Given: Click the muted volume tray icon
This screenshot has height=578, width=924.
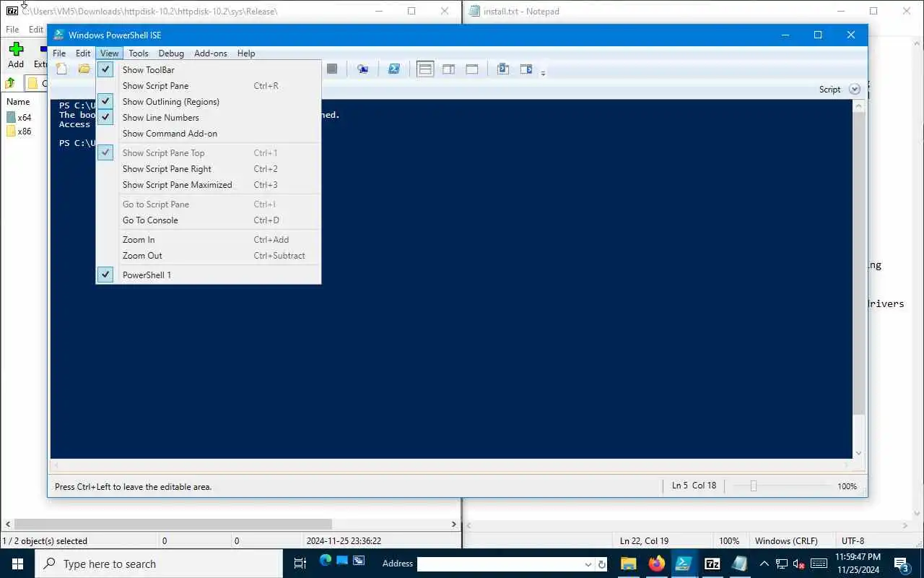Looking at the screenshot, I should 799,564.
